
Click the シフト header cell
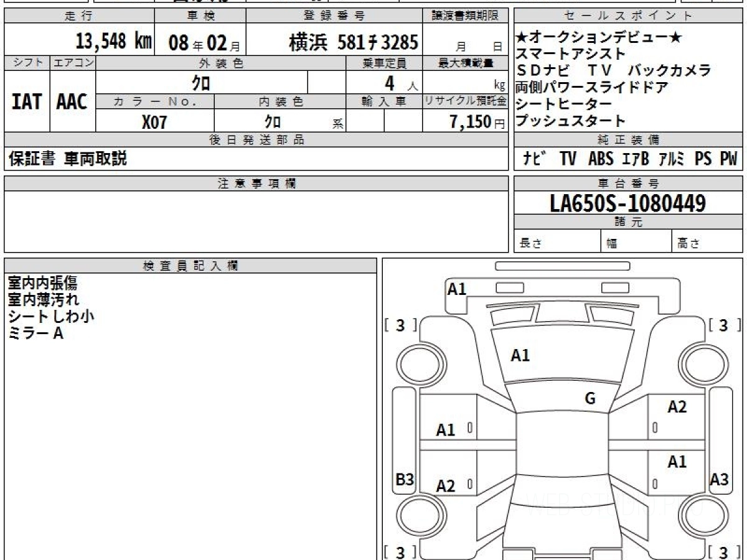(x=27, y=63)
